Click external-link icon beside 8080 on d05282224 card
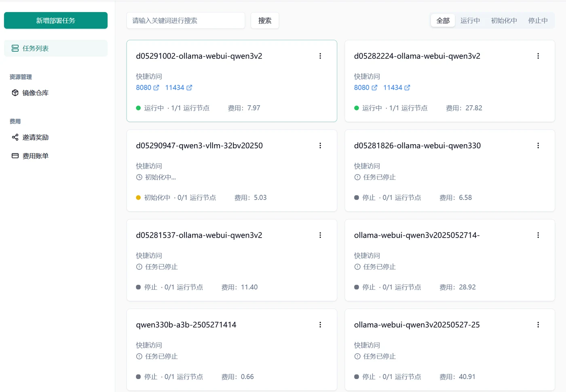Image resolution: width=566 pixels, height=392 pixels. point(374,88)
